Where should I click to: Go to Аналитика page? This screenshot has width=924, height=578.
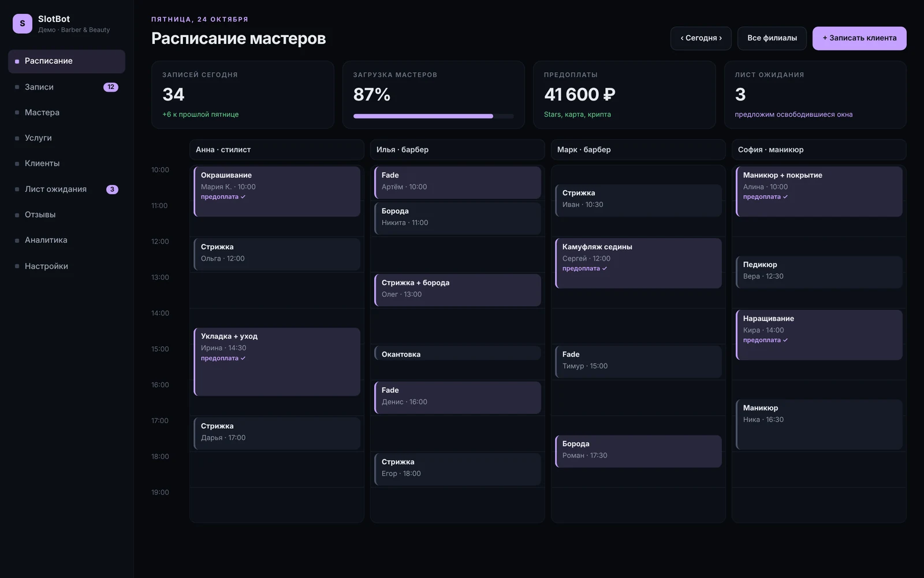point(66,240)
